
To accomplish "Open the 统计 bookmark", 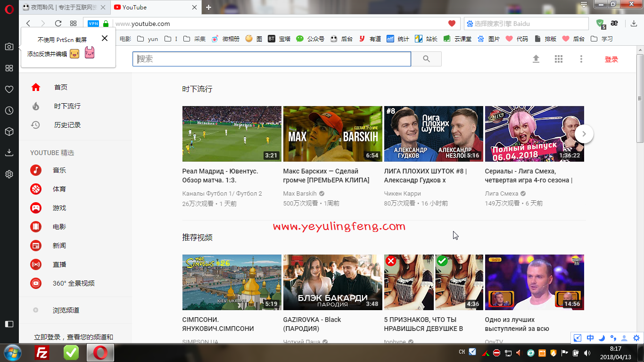I will tap(398, 39).
